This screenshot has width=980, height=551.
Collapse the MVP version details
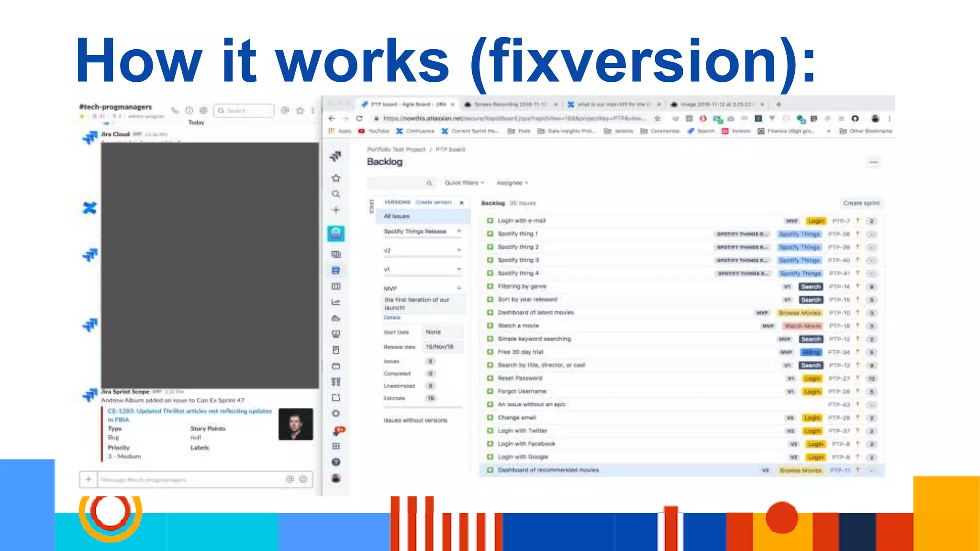click(x=459, y=288)
